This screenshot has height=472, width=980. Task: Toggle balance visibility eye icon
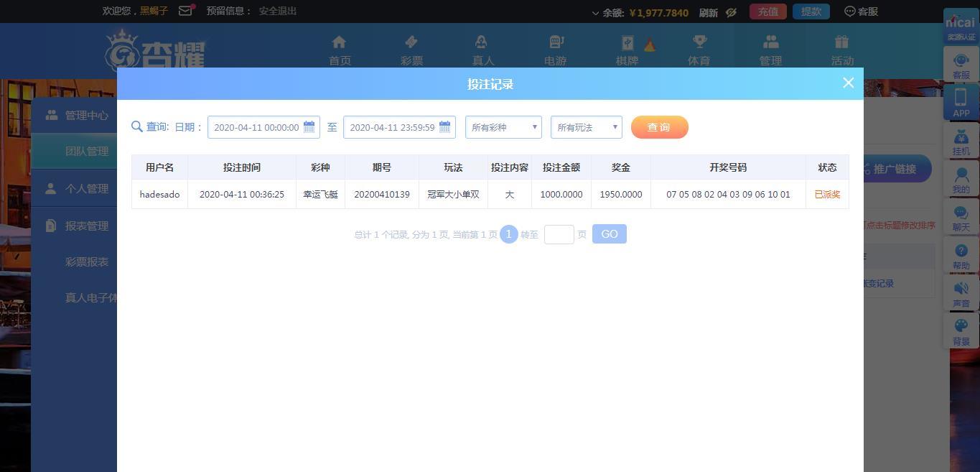pos(731,12)
